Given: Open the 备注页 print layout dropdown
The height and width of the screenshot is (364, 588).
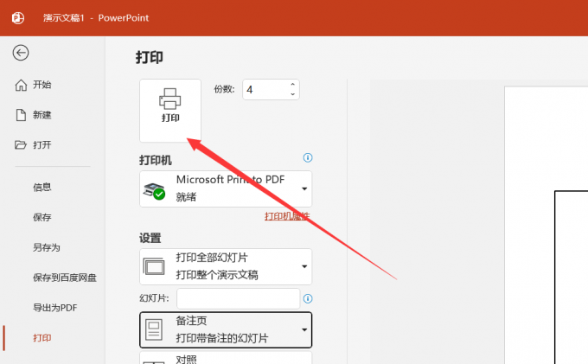Looking at the screenshot, I should click(x=226, y=330).
